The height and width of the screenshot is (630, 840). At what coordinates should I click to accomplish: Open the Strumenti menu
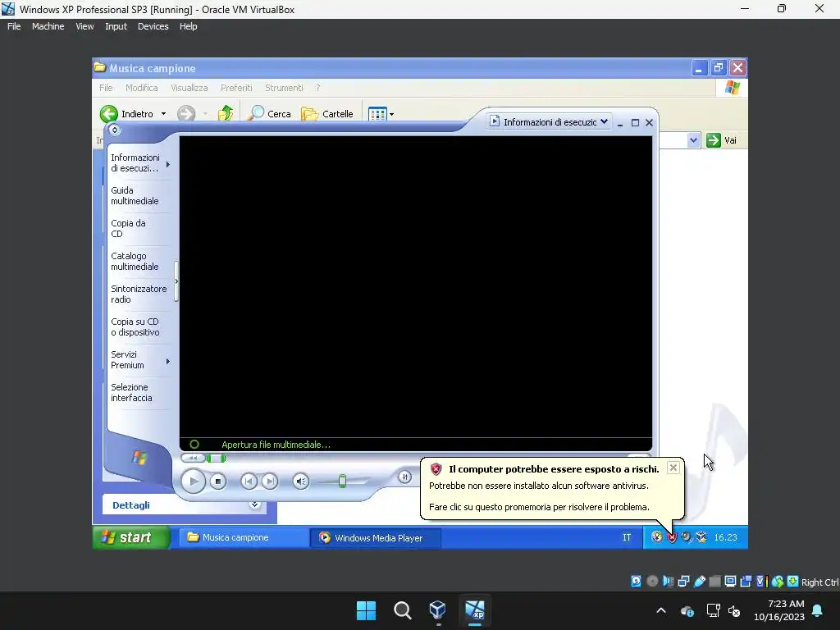[284, 88]
